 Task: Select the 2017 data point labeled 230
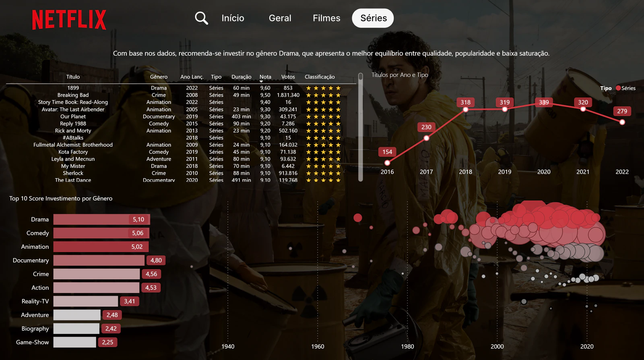pyautogui.click(x=426, y=138)
